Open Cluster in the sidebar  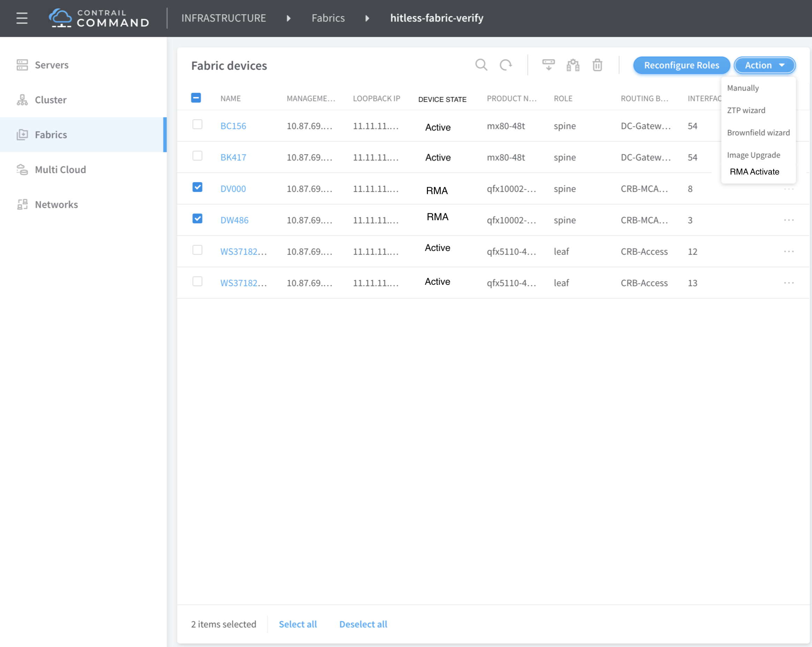[x=83, y=100]
